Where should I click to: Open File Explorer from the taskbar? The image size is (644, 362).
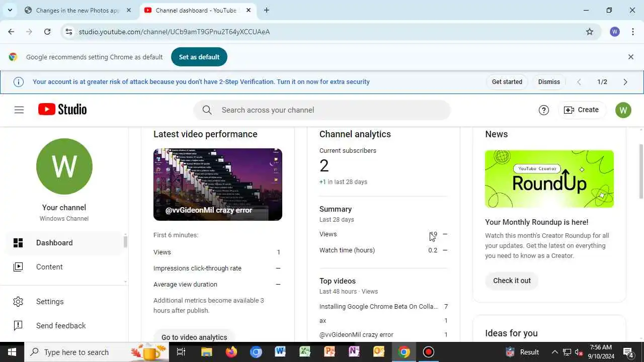tap(207, 352)
